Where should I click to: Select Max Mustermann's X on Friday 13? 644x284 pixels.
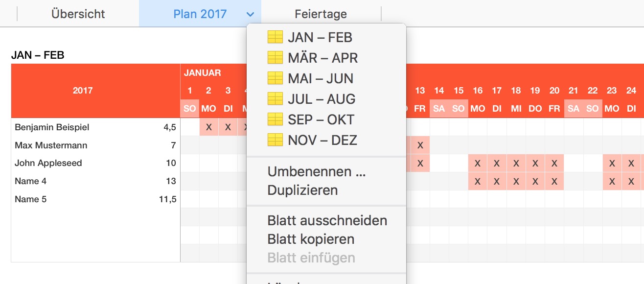pyautogui.click(x=420, y=145)
